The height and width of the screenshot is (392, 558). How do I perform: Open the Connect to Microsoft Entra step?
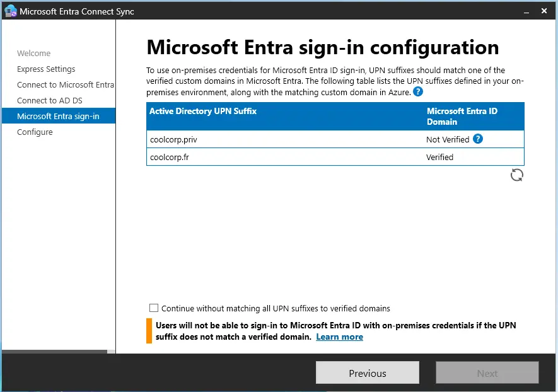65,85
